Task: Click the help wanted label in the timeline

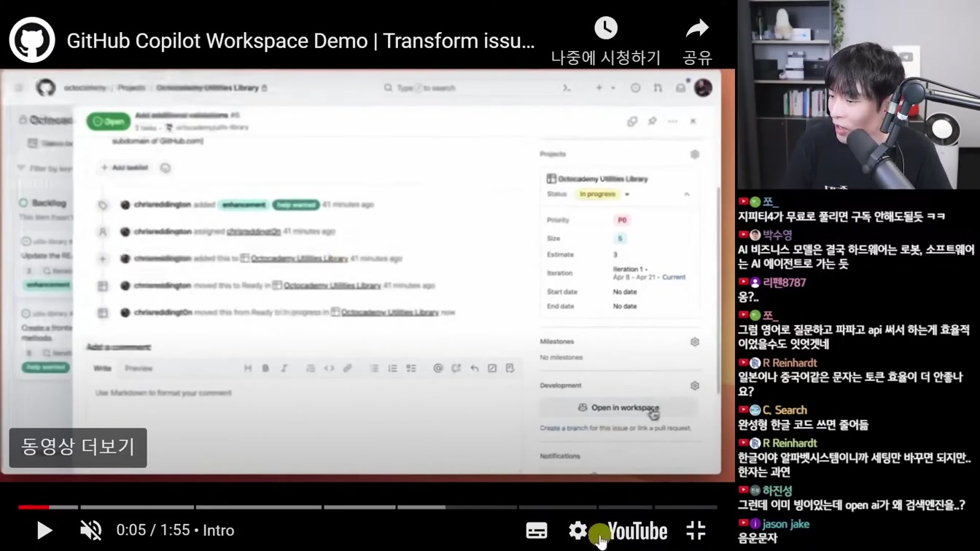Action: (296, 205)
